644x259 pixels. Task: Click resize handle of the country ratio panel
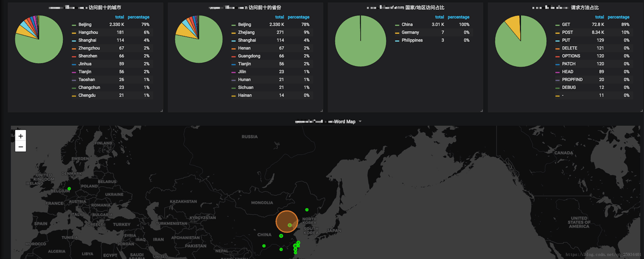tap(481, 110)
